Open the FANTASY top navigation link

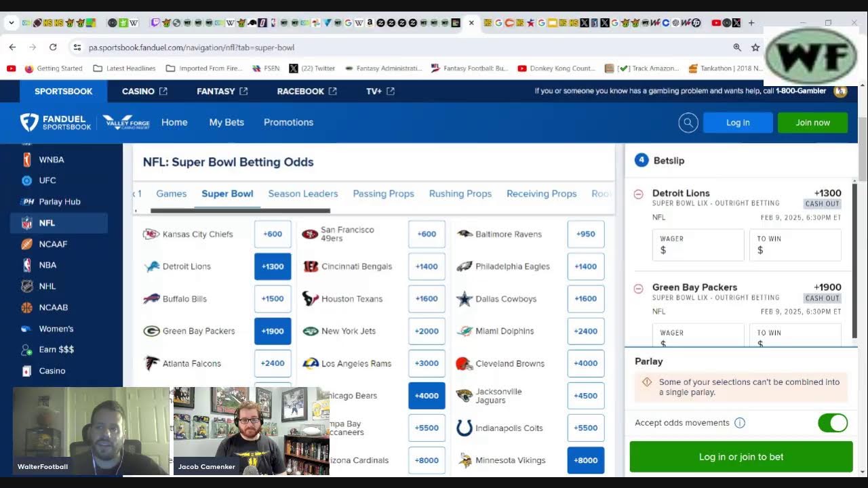222,91
